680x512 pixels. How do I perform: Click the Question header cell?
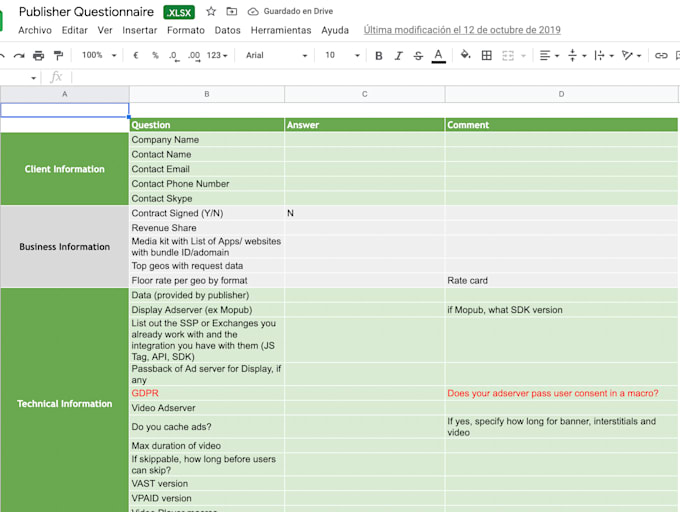click(x=207, y=125)
